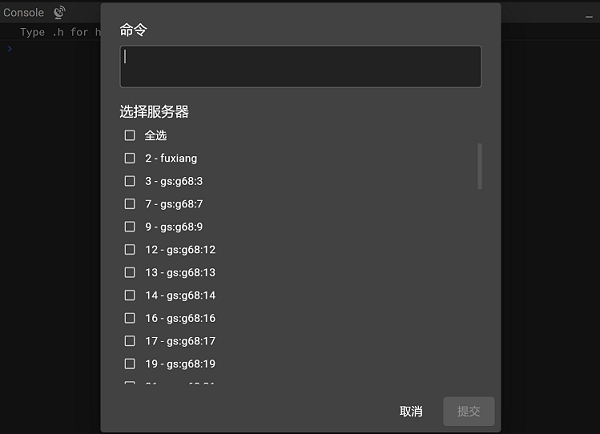This screenshot has width=600, height=434.
Task: Click the console prompt chevron arrow
Action: pyautogui.click(x=10, y=49)
